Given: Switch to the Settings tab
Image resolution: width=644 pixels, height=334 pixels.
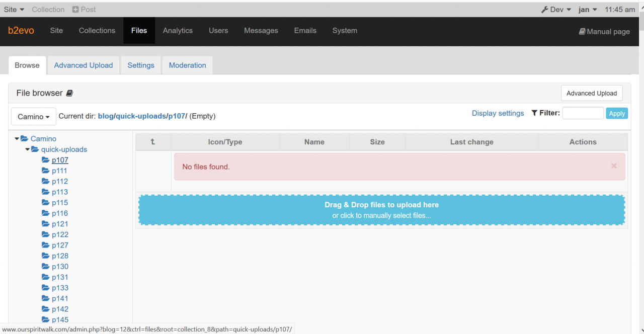Looking at the screenshot, I should click(x=141, y=65).
